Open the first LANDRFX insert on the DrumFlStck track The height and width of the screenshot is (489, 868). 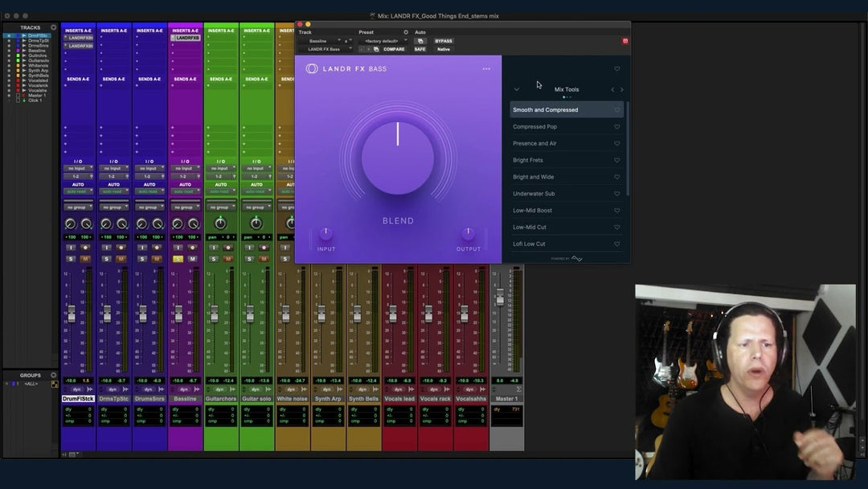(x=78, y=38)
